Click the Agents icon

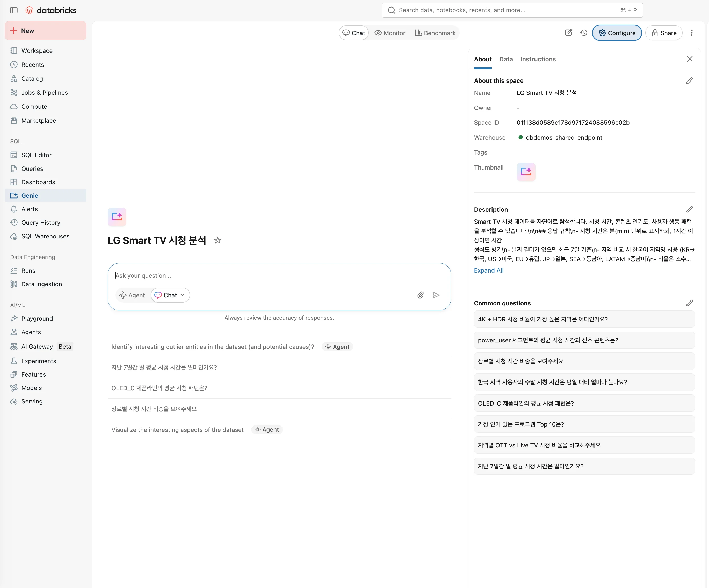click(14, 332)
